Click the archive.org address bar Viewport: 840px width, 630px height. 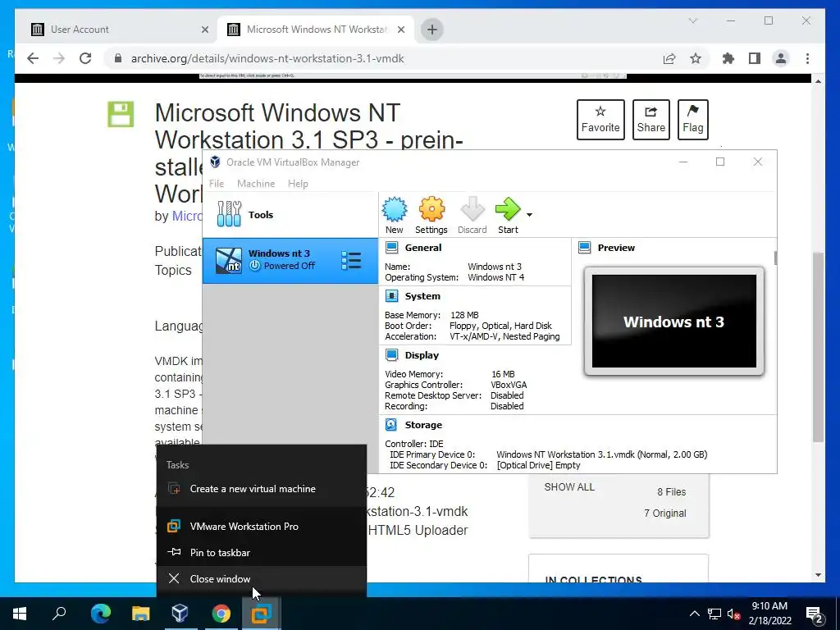point(386,58)
